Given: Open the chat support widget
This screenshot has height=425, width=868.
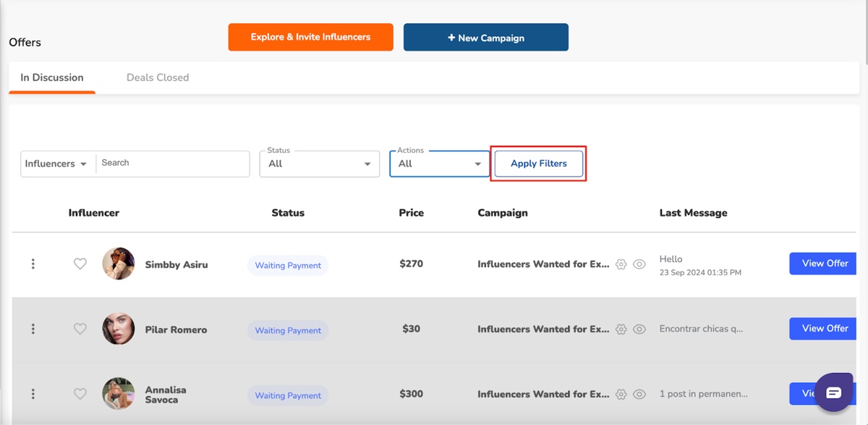Looking at the screenshot, I should [x=834, y=392].
